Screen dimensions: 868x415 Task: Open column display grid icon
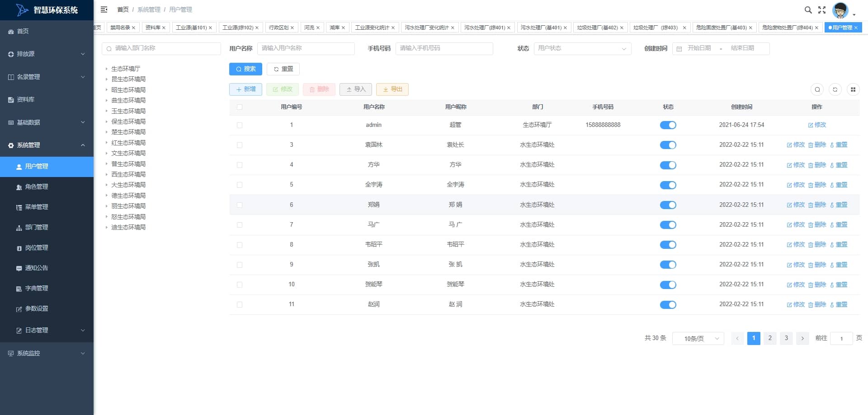[x=853, y=89]
